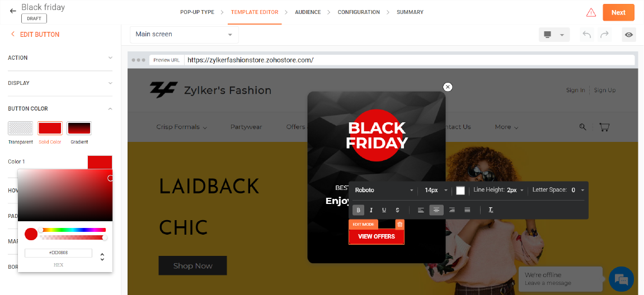Screen dimensions: 644x295
Task: Open the Main screen dropdown
Action: click(x=184, y=35)
